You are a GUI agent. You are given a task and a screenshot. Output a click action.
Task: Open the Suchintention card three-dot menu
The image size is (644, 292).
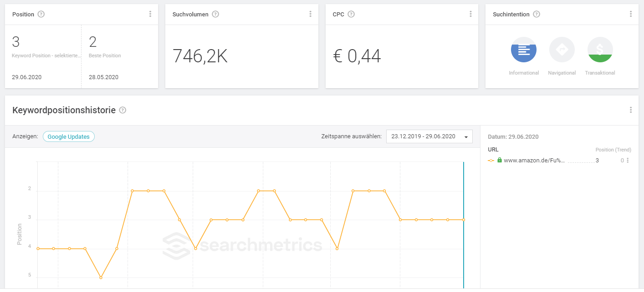pos(631,14)
